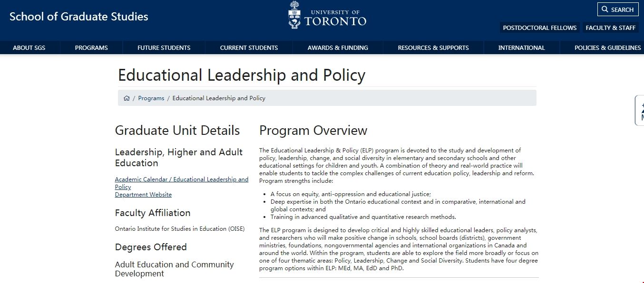This screenshot has height=283, width=644.
Task: Click the Educational Leadership and Policy breadcrumb
Action: [x=219, y=98]
